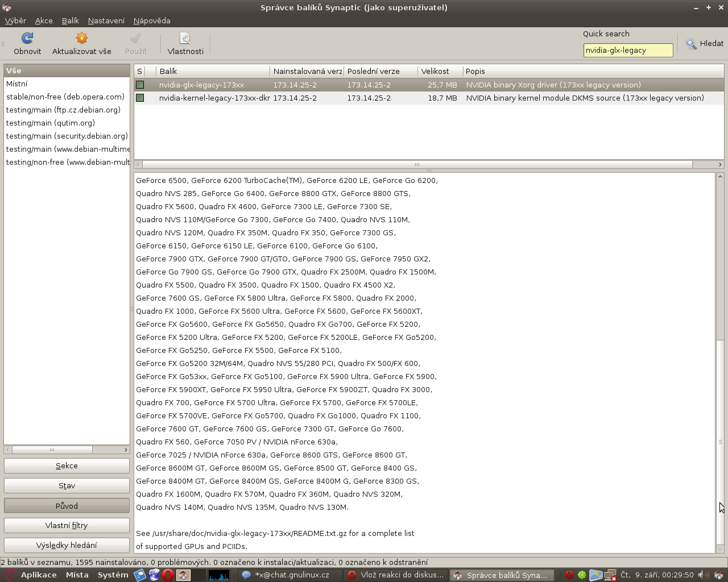728x582 pixels.
Task: Sort by Popis column header
Action: pos(593,71)
